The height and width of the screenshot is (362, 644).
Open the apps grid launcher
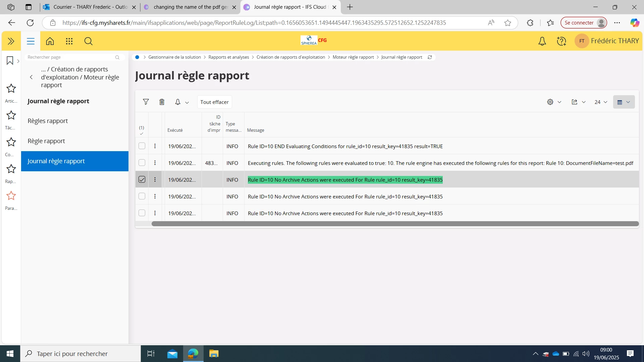click(69, 41)
